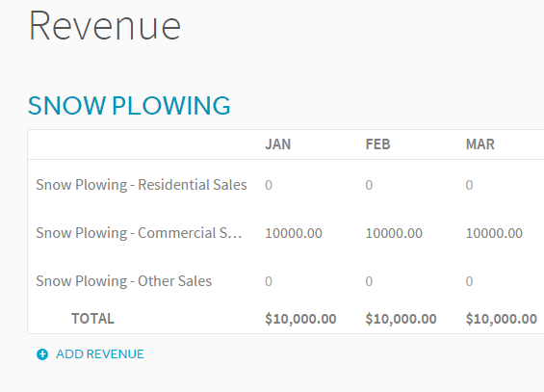The image size is (544, 392).
Task: Click the Revenue page title
Action: click(105, 26)
